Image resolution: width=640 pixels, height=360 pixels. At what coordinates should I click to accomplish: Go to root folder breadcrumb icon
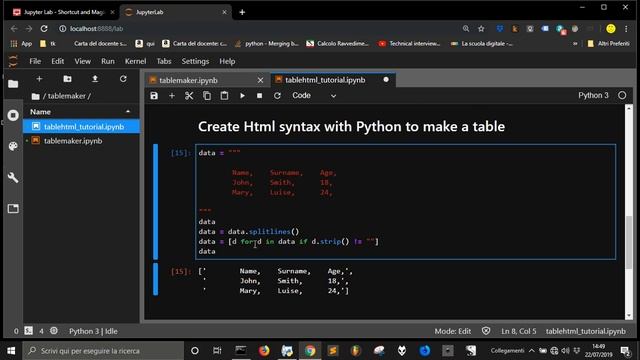36,96
